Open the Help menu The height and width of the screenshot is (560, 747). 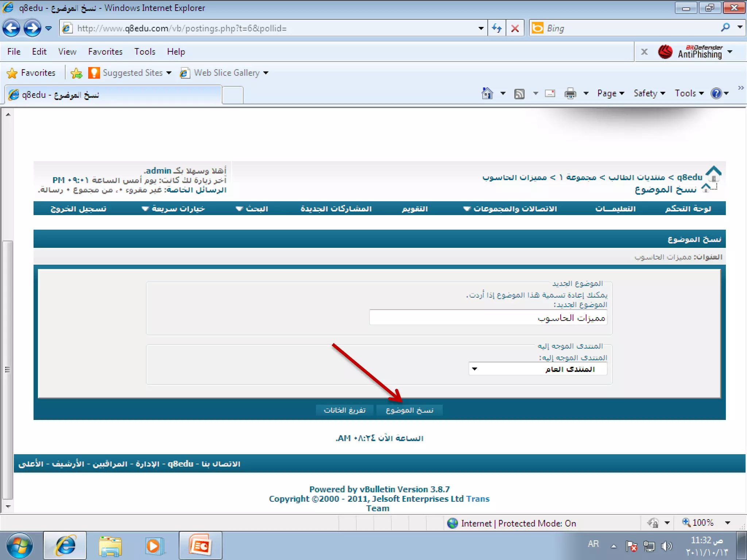pyautogui.click(x=176, y=52)
